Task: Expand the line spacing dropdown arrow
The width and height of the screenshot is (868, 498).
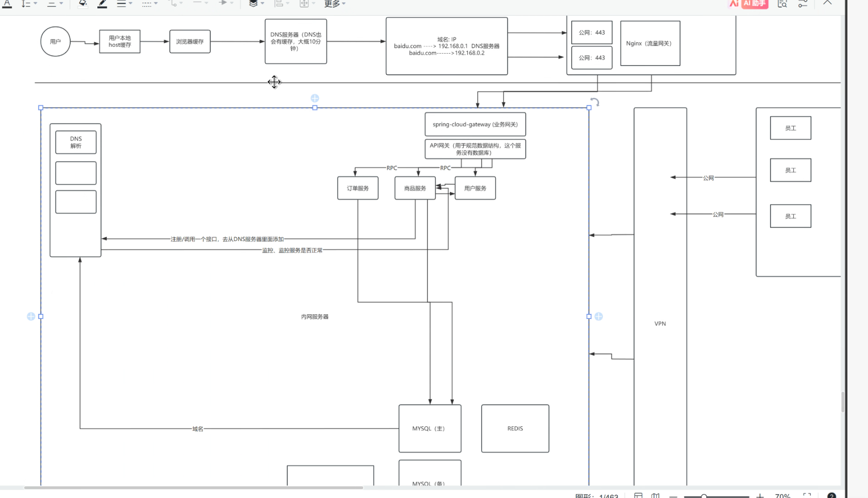Action: (35, 4)
